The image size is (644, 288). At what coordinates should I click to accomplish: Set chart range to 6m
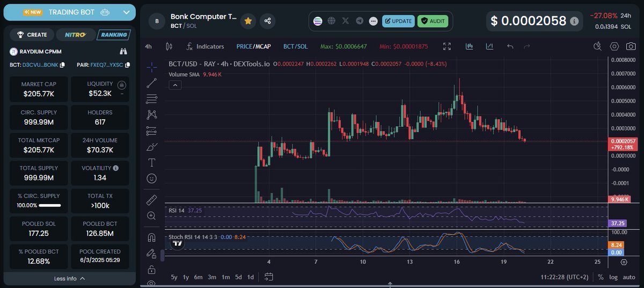point(199,277)
